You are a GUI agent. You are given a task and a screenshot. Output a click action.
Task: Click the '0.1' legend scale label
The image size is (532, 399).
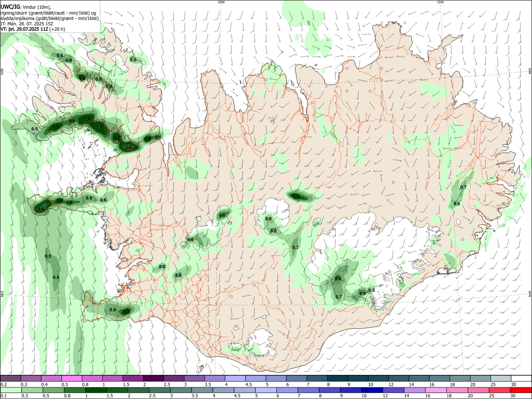point(3,396)
